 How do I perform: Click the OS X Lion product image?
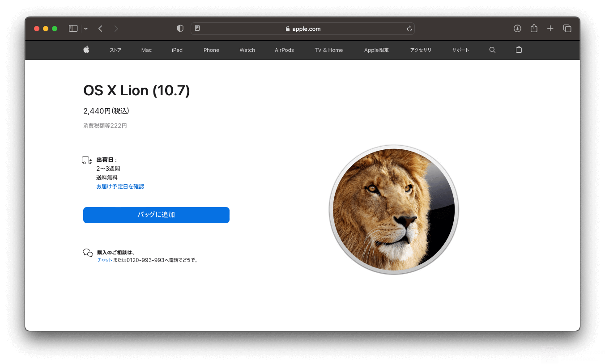[x=394, y=210]
